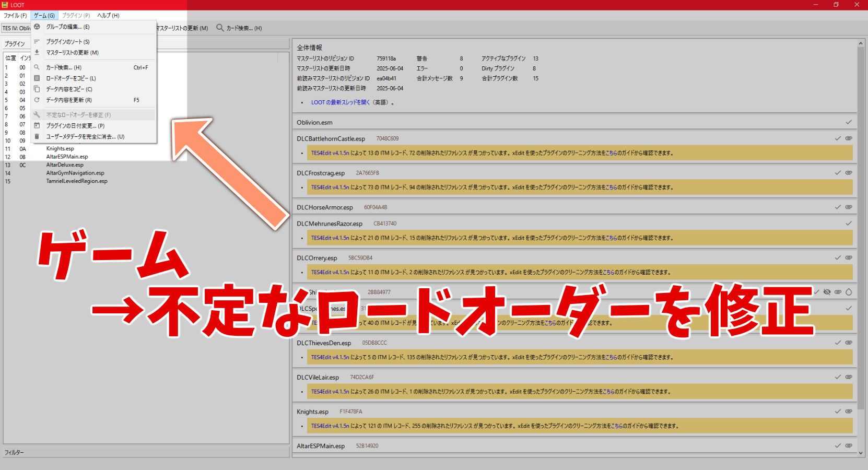
Task: Select ロードオーダーをコピー (L) entry
Action: (x=94, y=78)
